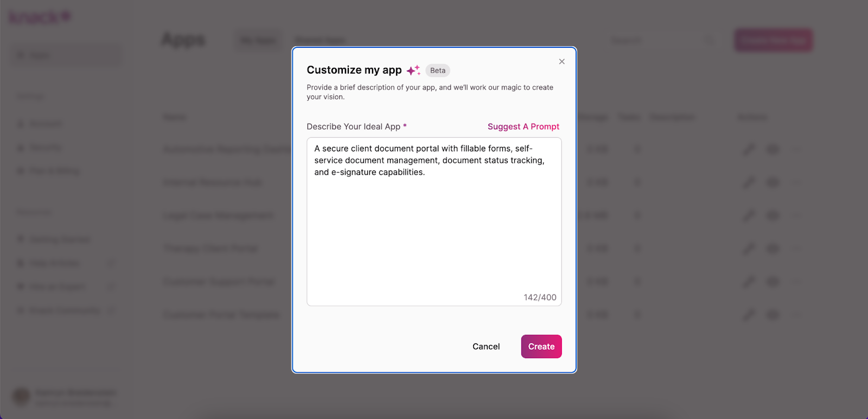Viewport: 868px width, 419px height.
Task: Click the Beta badge
Action: tap(438, 71)
